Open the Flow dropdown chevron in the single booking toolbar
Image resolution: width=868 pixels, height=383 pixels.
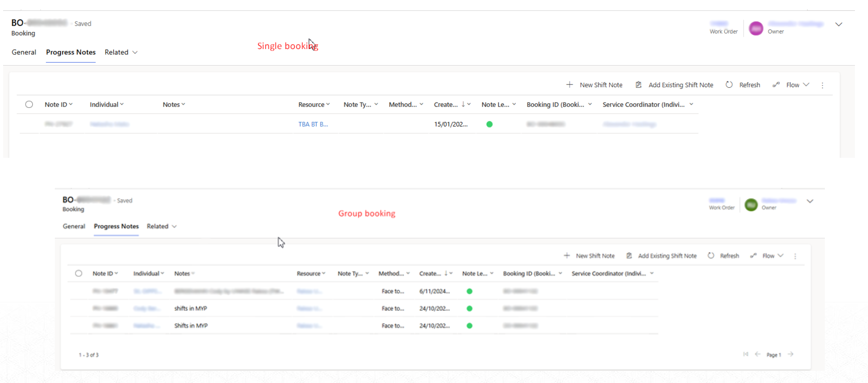click(806, 85)
